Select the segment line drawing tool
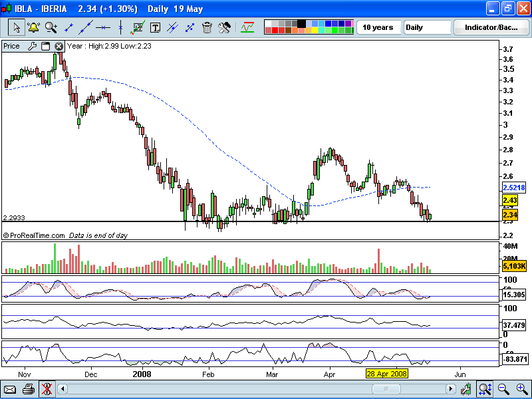 68,28
